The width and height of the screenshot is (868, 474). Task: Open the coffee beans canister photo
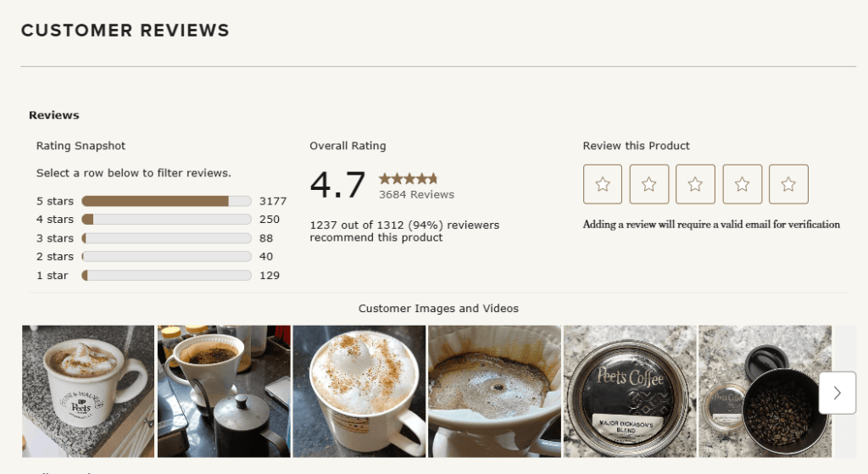pyautogui.click(x=765, y=391)
